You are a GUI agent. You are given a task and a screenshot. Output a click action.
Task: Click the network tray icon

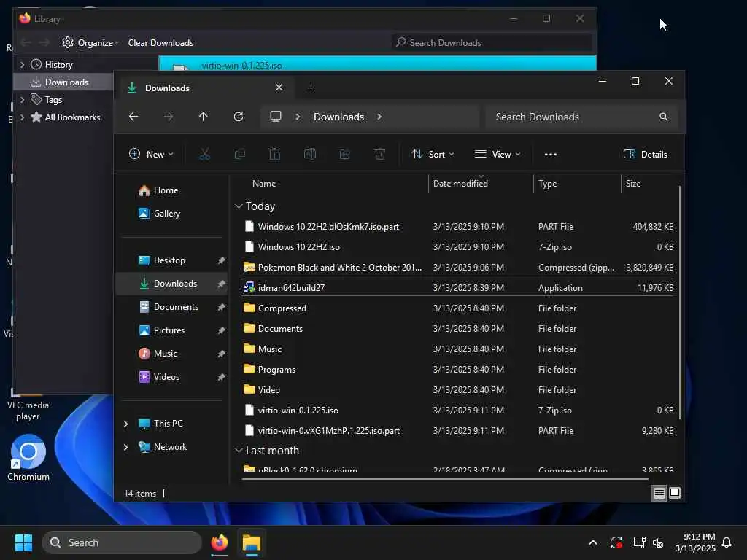coord(639,542)
